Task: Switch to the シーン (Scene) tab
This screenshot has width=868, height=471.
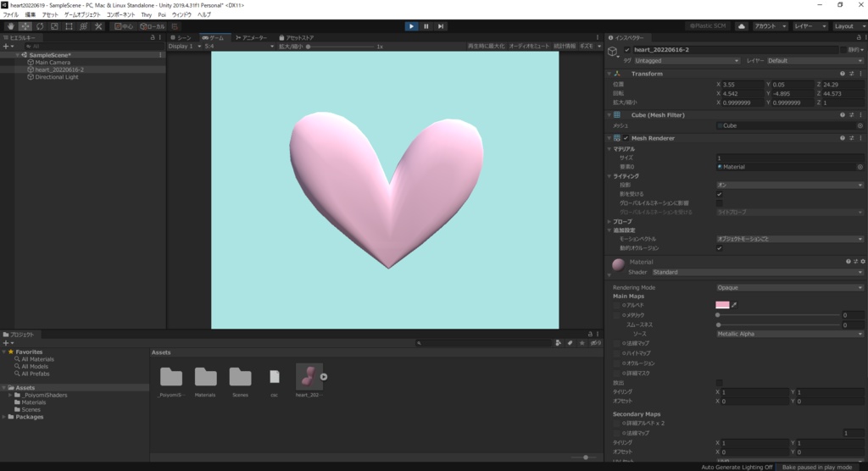Action: point(181,38)
